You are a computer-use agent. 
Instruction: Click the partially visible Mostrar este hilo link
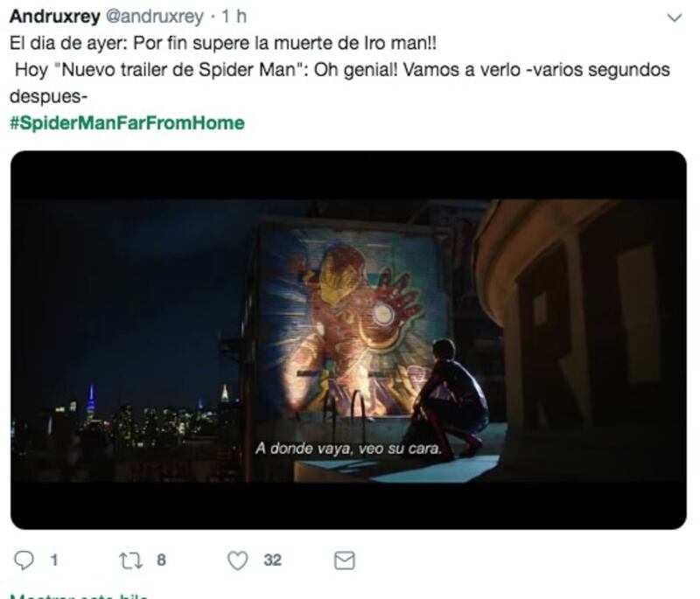pos(79,596)
